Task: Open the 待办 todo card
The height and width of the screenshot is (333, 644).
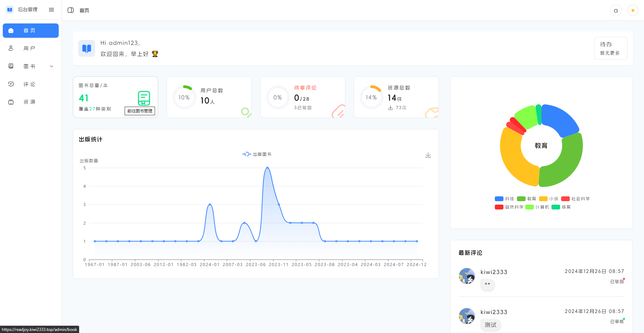Action: 611,48
